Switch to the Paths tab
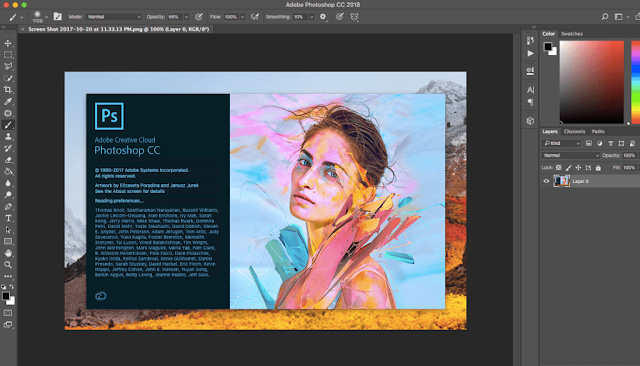The height and width of the screenshot is (366, 640). pyautogui.click(x=598, y=131)
